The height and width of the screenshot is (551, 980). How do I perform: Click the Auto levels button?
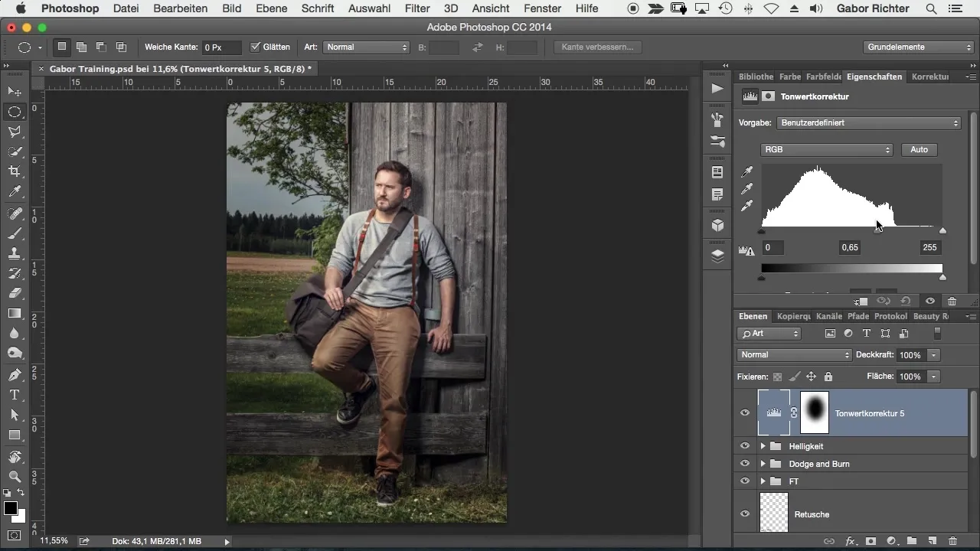coord(919,150)
